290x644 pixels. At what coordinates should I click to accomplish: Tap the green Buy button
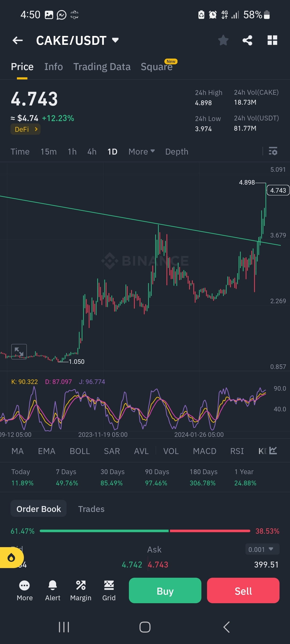coord(165,591)
